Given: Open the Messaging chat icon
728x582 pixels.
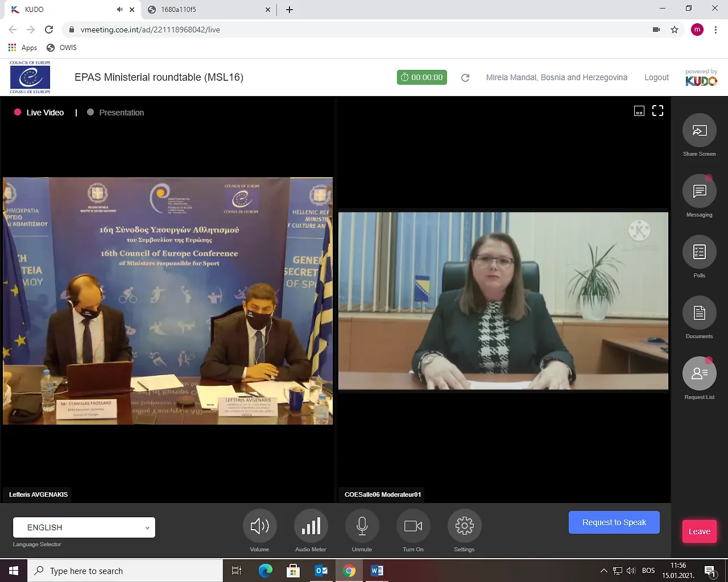Looking at the screenshot, I should (699, 192).
